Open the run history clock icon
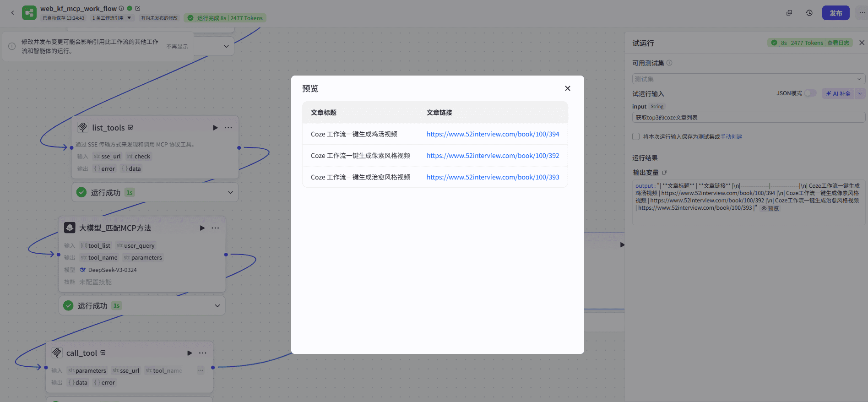 click(x=809, y=13)
